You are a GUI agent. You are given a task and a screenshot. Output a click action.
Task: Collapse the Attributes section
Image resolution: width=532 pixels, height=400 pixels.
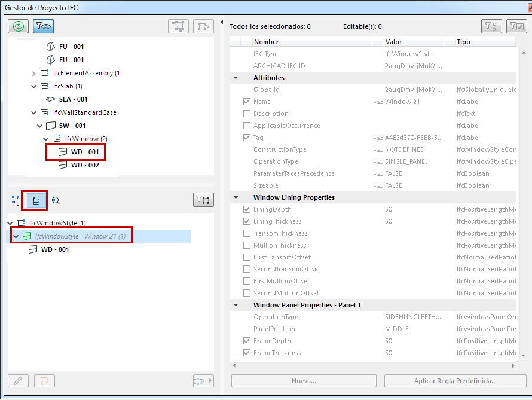pos(236,78)
